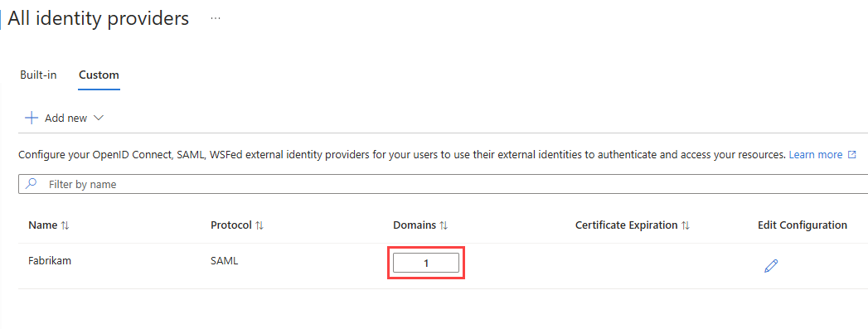
Task: Click the plus icon for Add new
Action: [x=32, y=118]
